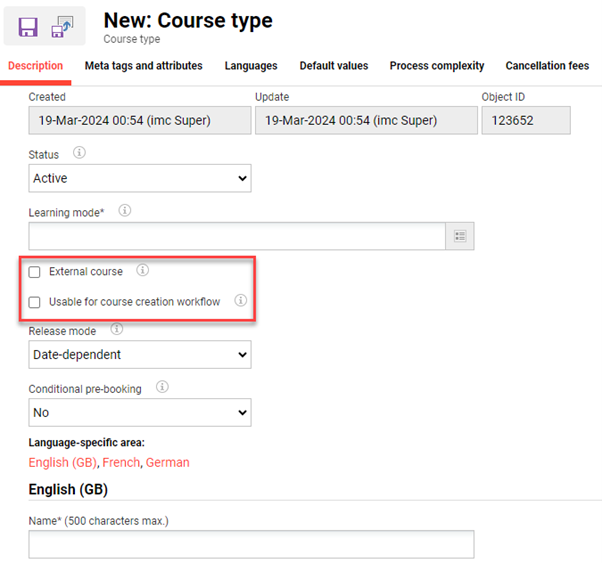Check Usable for course creation workflow

tap(35, 302)
